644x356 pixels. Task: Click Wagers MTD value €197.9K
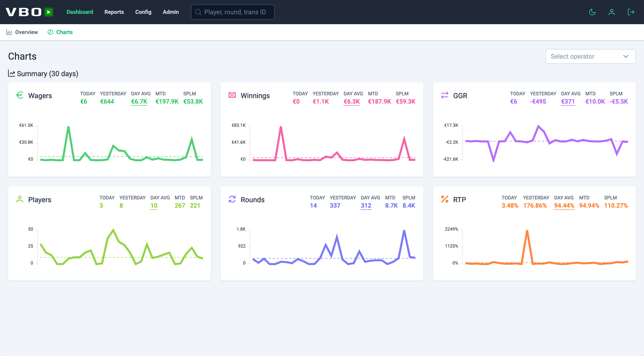[167, 102]
